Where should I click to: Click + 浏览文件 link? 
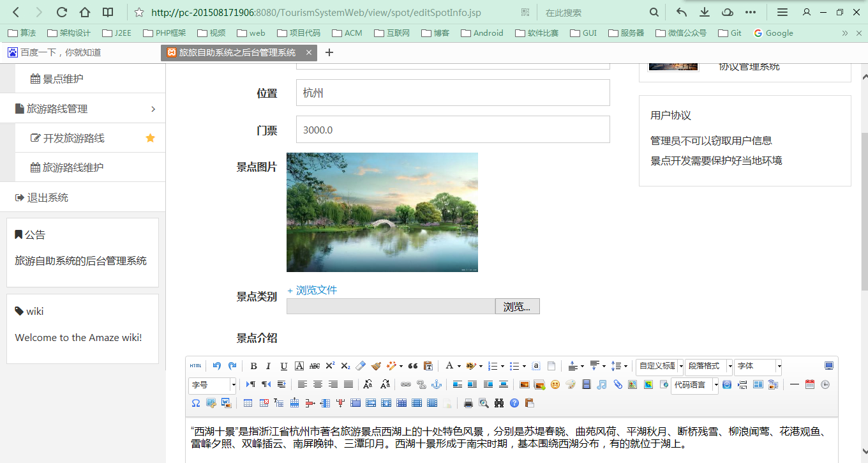click(x=312, y=290)
